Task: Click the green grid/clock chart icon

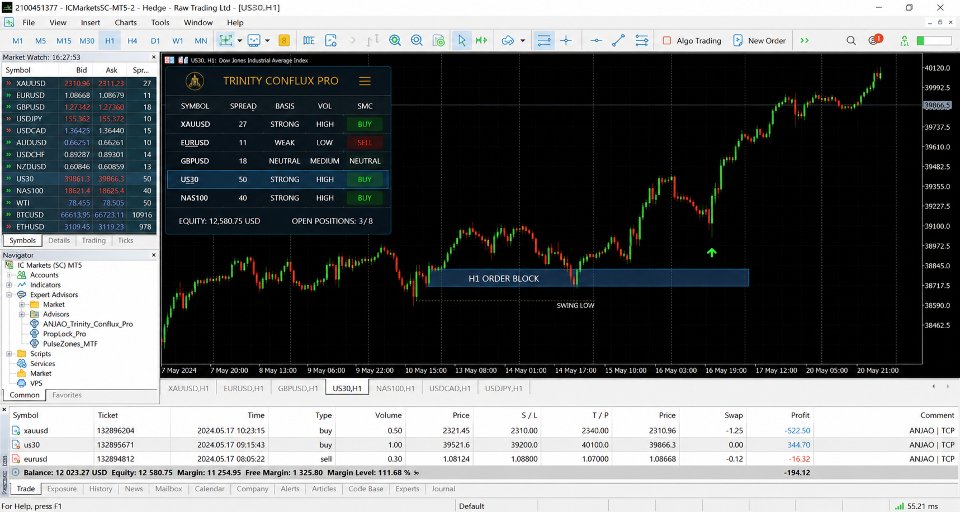Action: pos(439,40)
